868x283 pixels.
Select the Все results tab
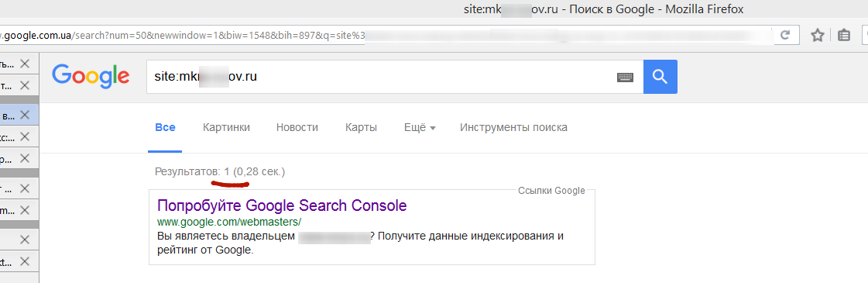click(165, 128)
